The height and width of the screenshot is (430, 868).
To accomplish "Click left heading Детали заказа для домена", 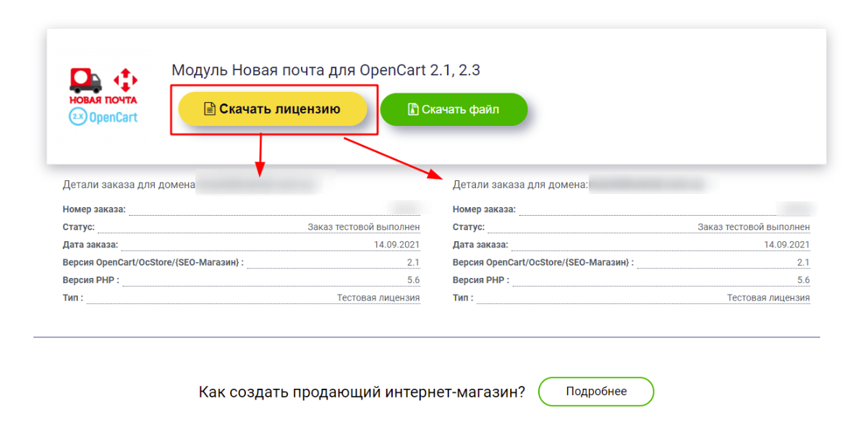I will [x=129, y=185].
